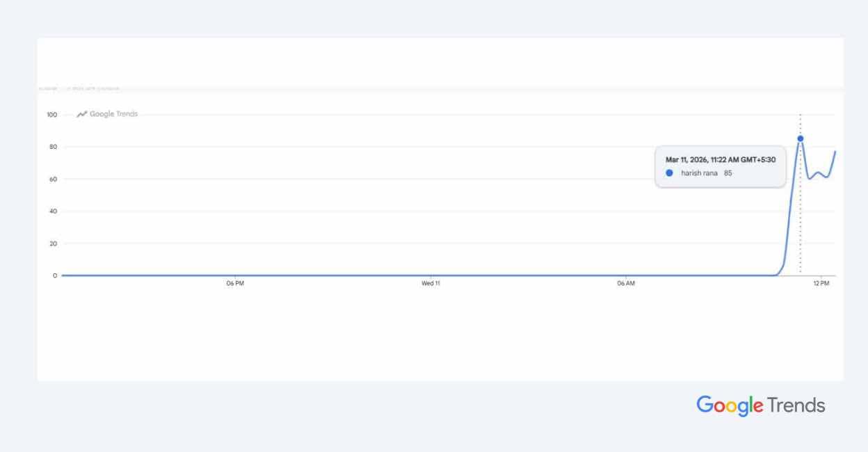Click the value 85 inside the tooltip
The height and width of the screenshot is (452, 868).
click(728, 173)
